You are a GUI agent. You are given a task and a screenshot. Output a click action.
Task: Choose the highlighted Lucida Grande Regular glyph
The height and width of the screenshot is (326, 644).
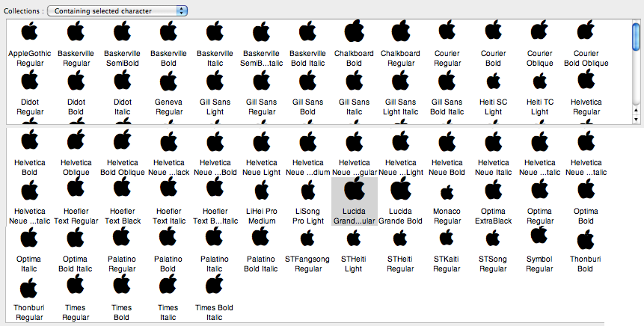(x=355, y=189)
